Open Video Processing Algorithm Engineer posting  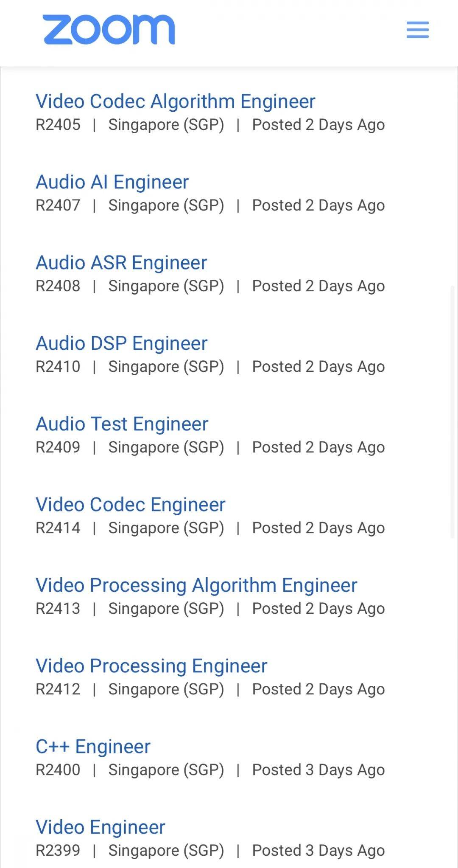(x=196, y=585)
